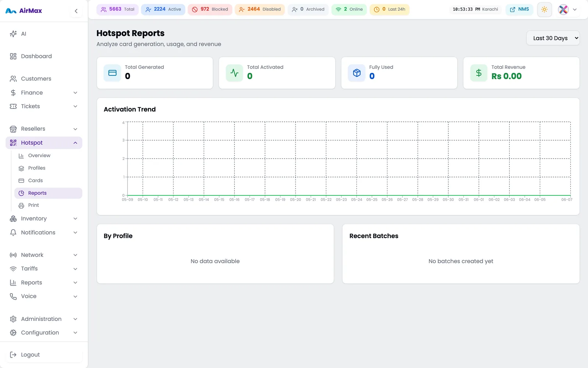Expand the Configuration menu chevron
588x368 pixels.
75,333
